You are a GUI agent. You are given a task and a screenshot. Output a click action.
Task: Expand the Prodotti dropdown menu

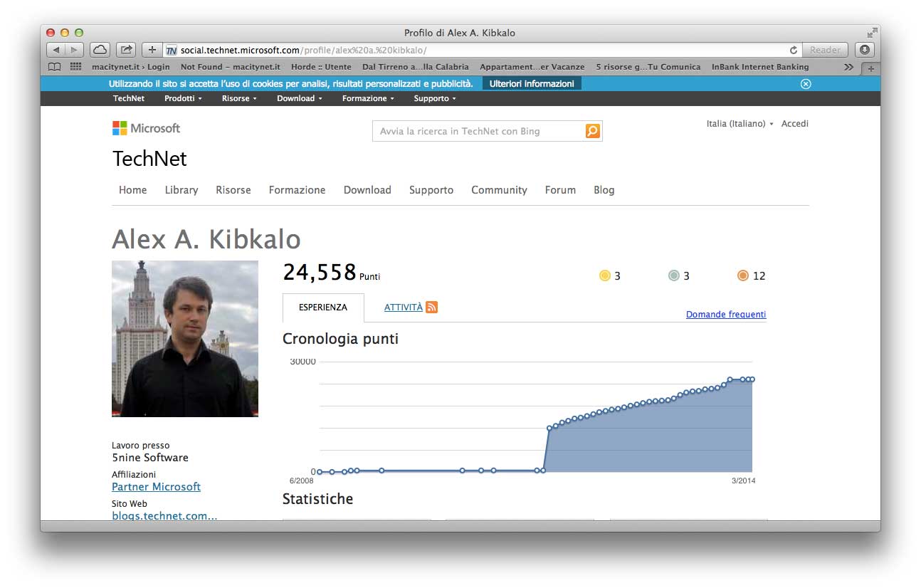tap(183, 98)
